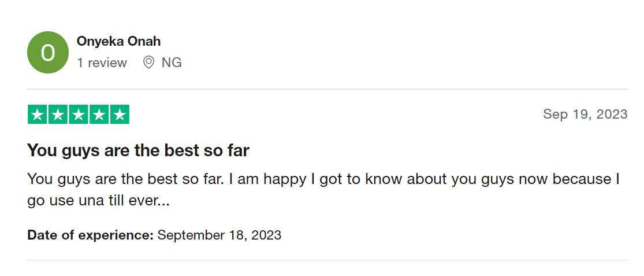Click the divider line below the experience date
The height and width of the screenshot is (276, 644).
pyautogui.click(x=327, y=260)
